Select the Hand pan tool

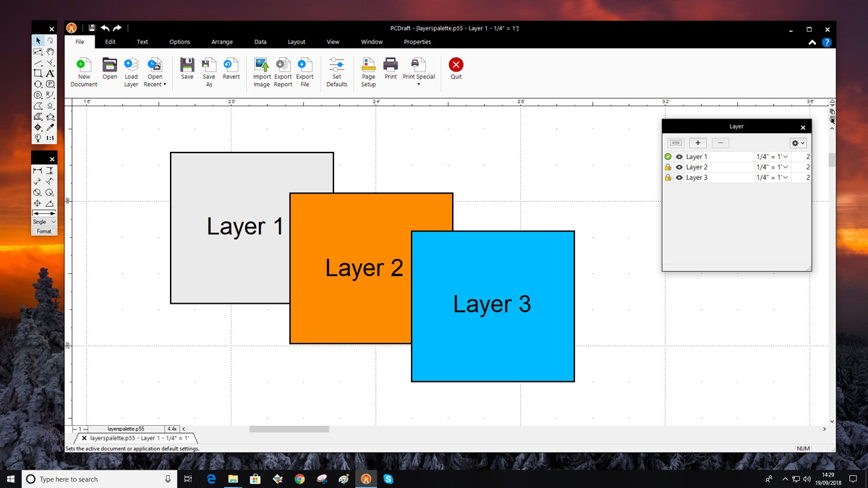(x=50, y=52)
